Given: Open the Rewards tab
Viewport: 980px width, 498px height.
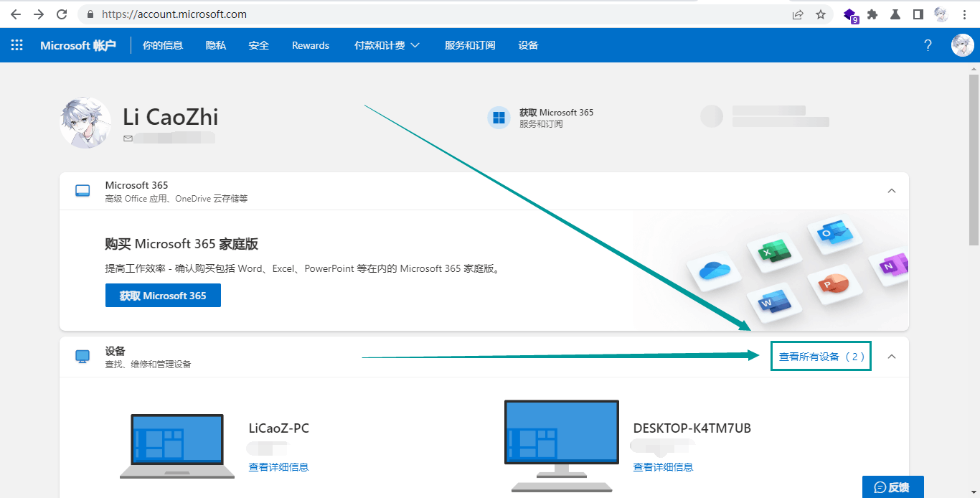Looking at the screenshot, I should [311, 45].
